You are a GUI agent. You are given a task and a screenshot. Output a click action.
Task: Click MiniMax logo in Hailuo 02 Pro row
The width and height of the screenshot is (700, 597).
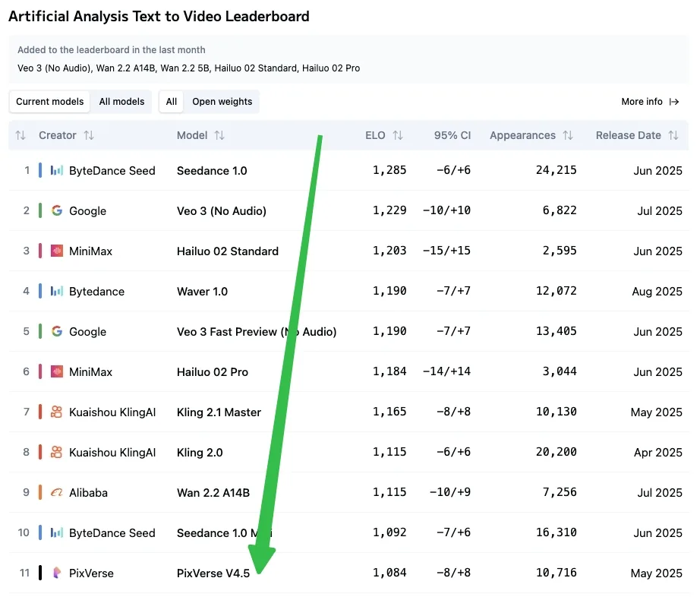point(57,371)
